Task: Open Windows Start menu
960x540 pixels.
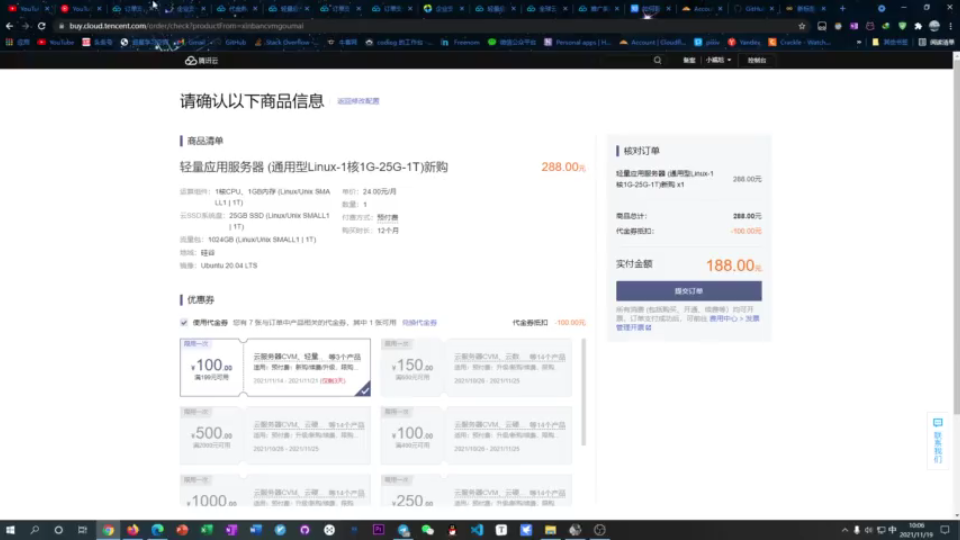Action: tap(10, 530)
